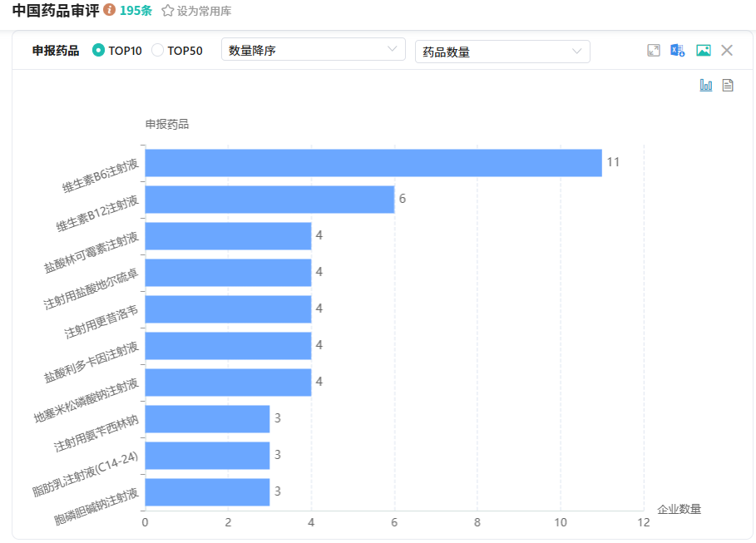This screenshot has height=543, width=756.
Task: Click the orange info icon beside 中国药品审评
Action: pos(109,11)
